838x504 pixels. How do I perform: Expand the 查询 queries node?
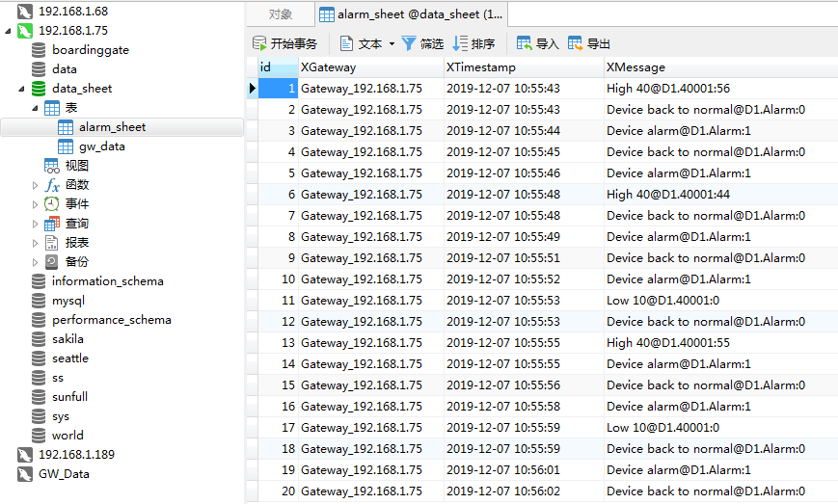point(36,224)
